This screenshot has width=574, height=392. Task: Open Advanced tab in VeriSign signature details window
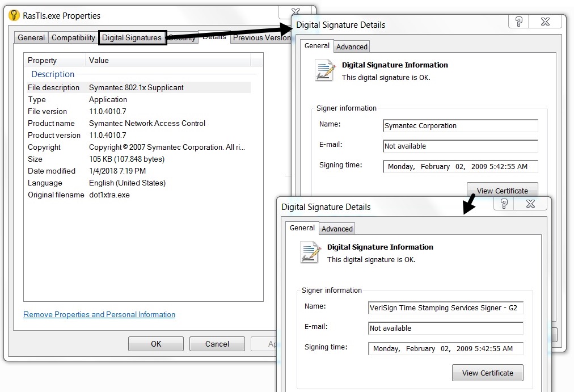(x=337, y=229)
